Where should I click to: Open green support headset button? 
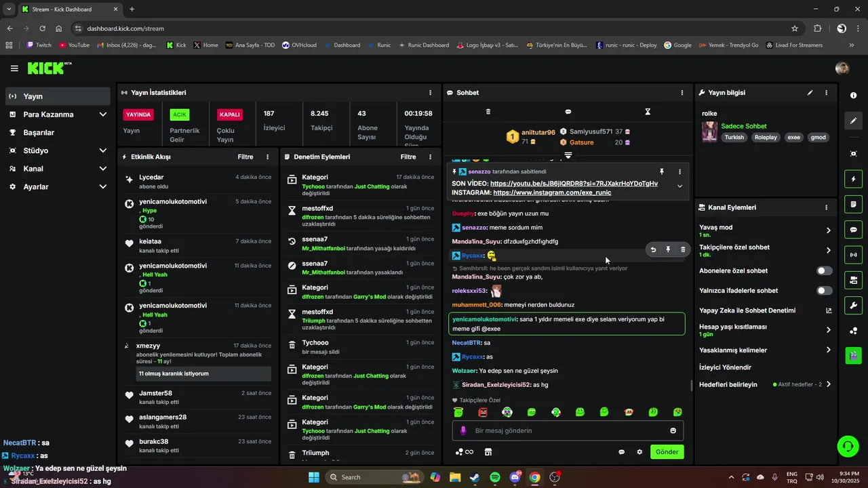(848, 446)
